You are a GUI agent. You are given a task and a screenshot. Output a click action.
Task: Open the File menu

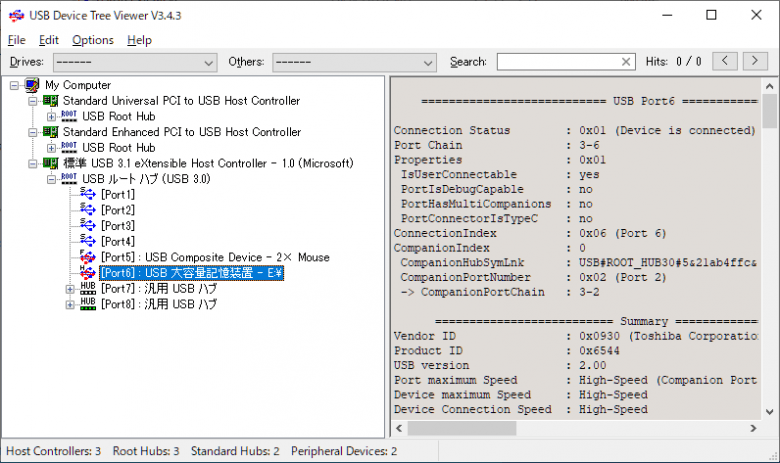pos(16,40)
